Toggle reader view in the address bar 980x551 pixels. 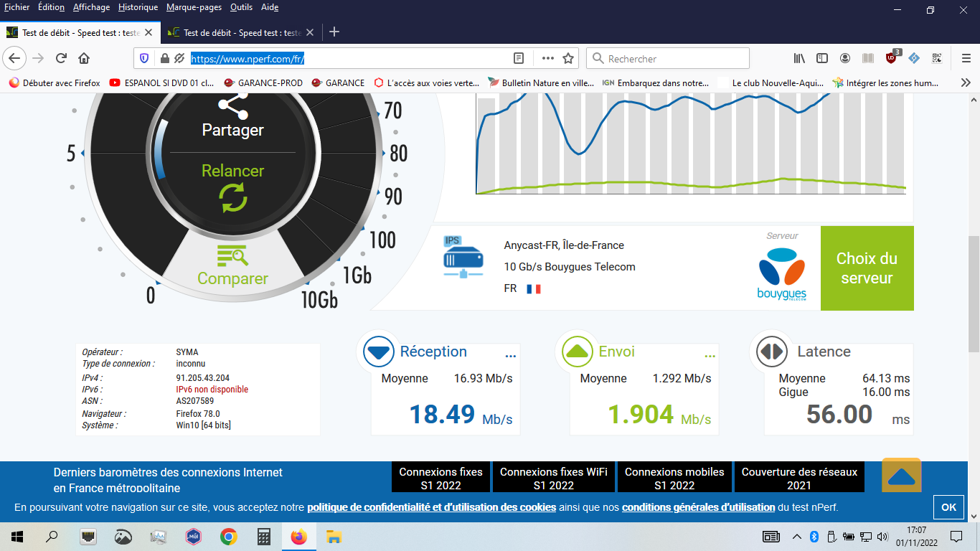point(519,58)
